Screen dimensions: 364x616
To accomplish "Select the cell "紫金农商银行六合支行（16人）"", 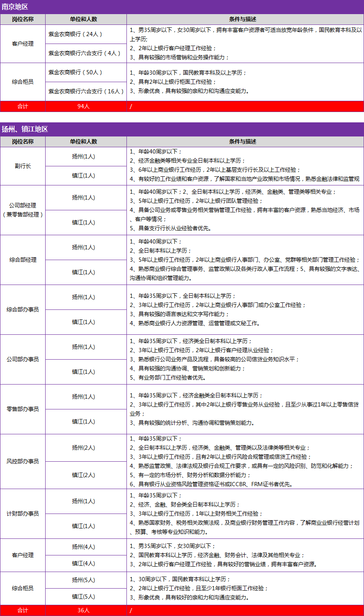I will point(86,91).
